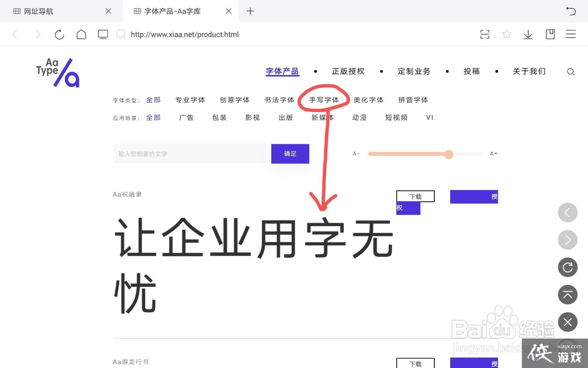Close the 网址导航 tab
The image size is (588, 368).
(x=108, y=11)
